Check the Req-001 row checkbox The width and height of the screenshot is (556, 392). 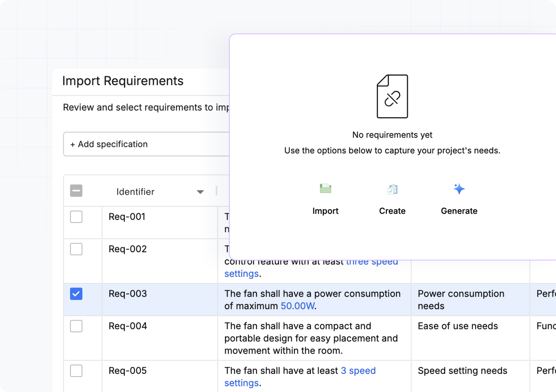76,217
